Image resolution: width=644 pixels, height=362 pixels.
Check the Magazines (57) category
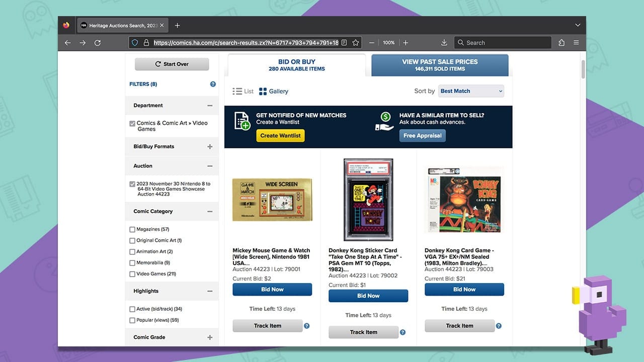point(132,229)
